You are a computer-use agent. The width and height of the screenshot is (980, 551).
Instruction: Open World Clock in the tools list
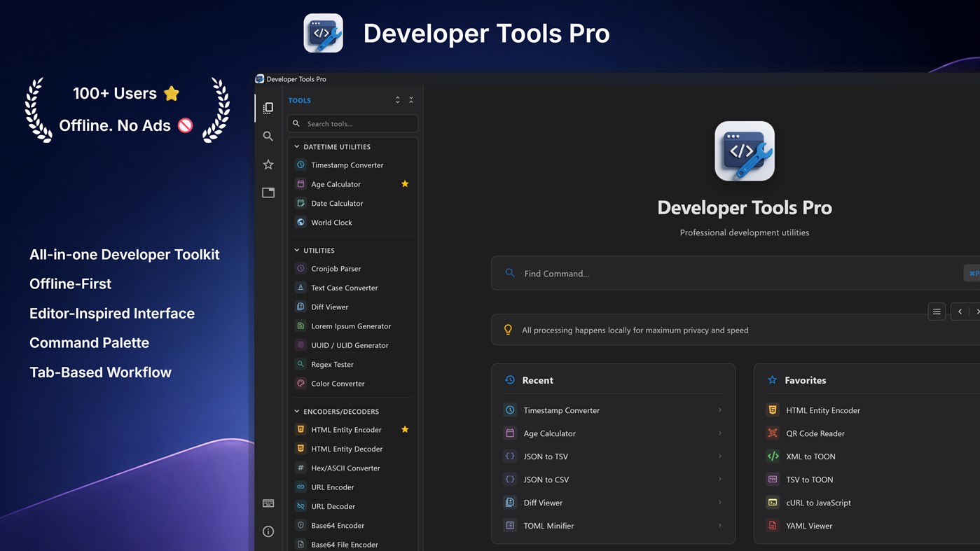pyautogui.click(x=352, y=222)
